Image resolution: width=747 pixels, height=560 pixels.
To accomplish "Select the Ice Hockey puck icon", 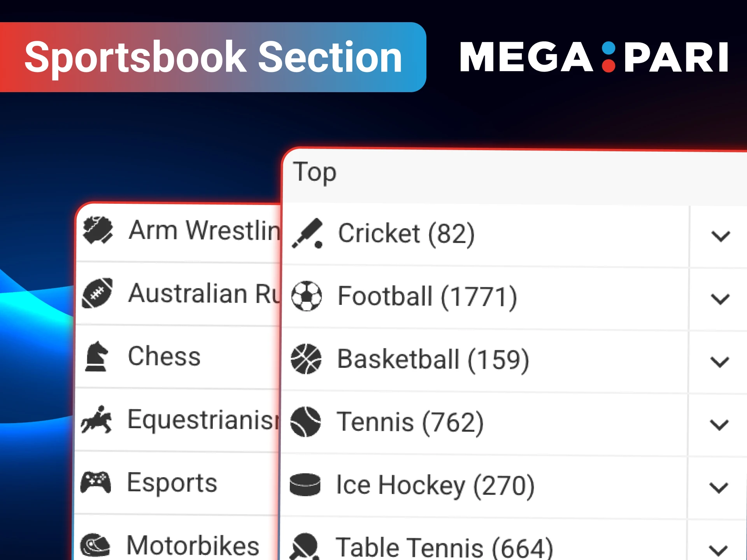I will [x=306, y=485].
